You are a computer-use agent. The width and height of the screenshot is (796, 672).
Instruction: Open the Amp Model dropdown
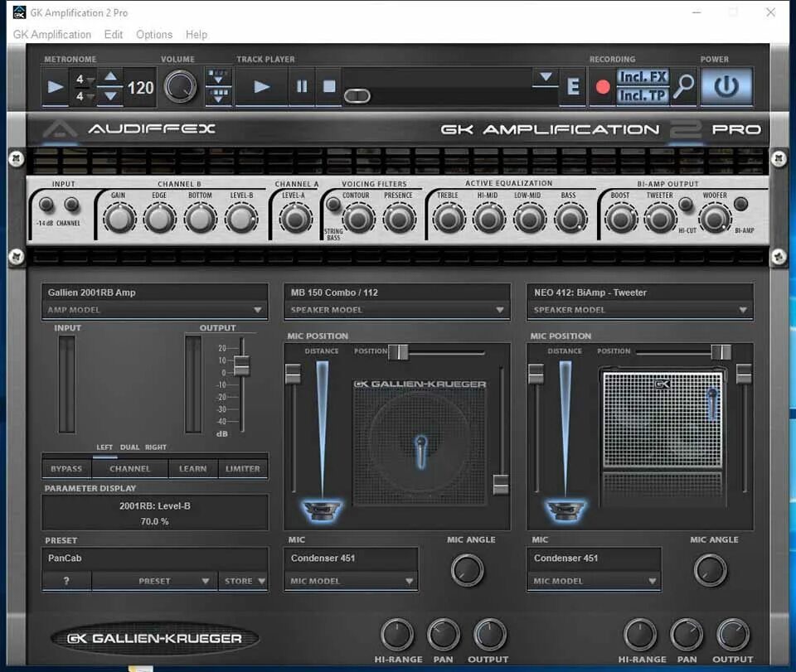(153, 309)
